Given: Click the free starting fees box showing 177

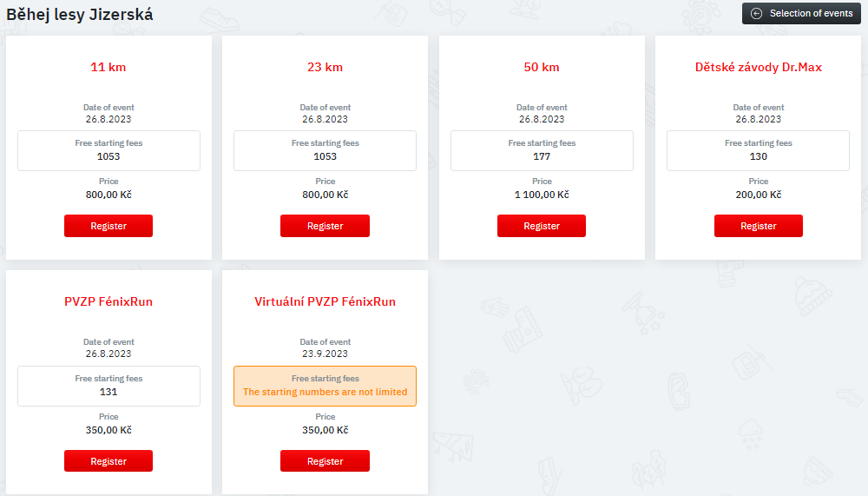Looking at the screenshot, I should click(542, 151).
